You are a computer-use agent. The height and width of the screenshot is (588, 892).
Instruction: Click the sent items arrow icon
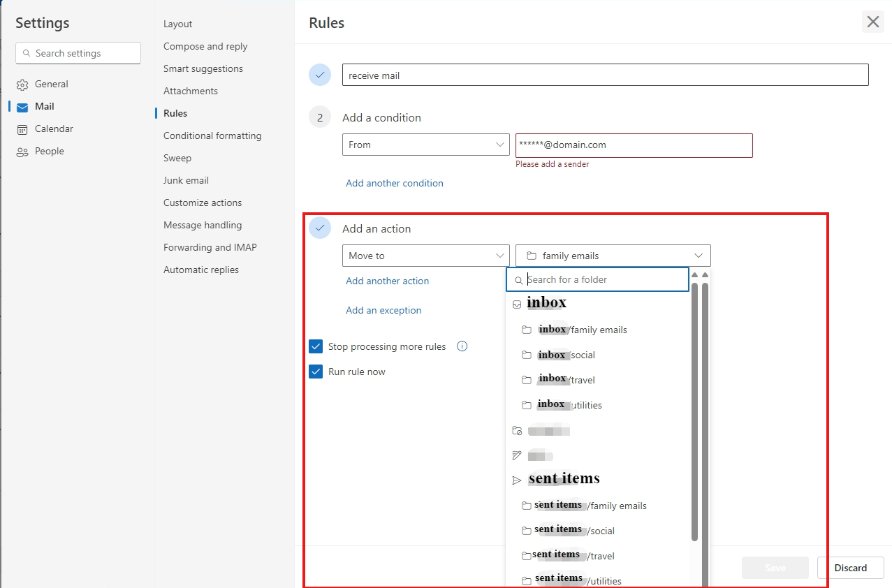click(517, 480)
